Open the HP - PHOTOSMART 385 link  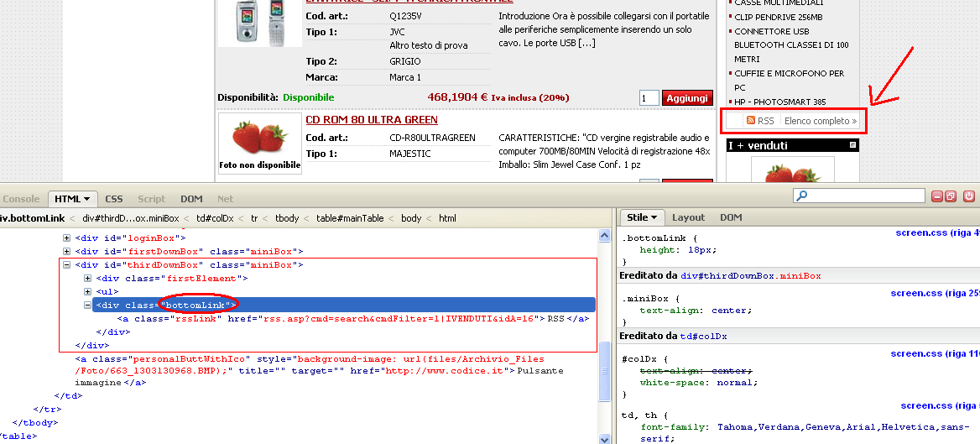click(780, 102)
